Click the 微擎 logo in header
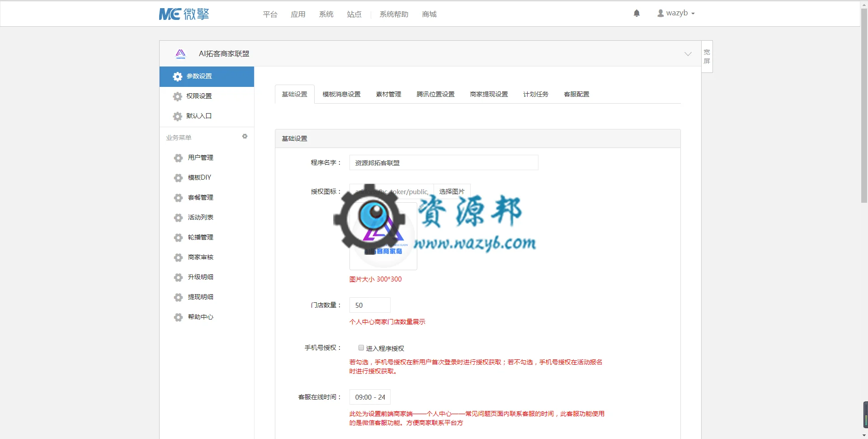868x439 pixels. pos(184,14)
